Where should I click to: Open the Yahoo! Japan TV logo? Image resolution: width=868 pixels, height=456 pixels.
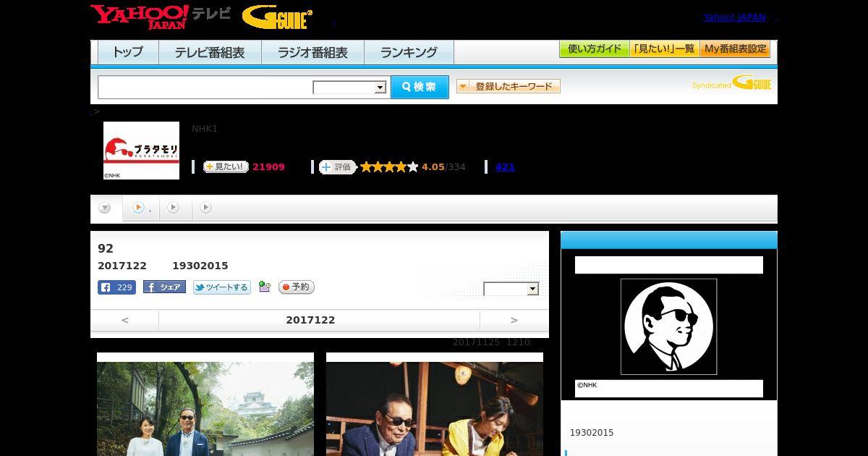pos(161,17)
